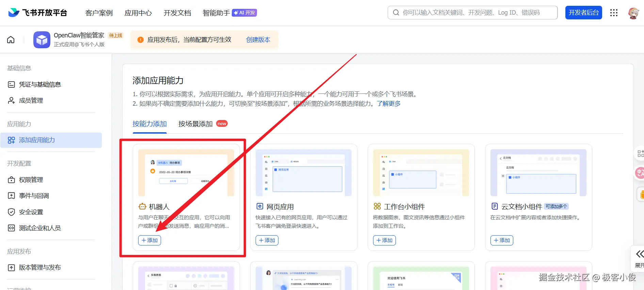644x290 pixels.
Task: Focus the documentation search input field
Action: point(473,13)
